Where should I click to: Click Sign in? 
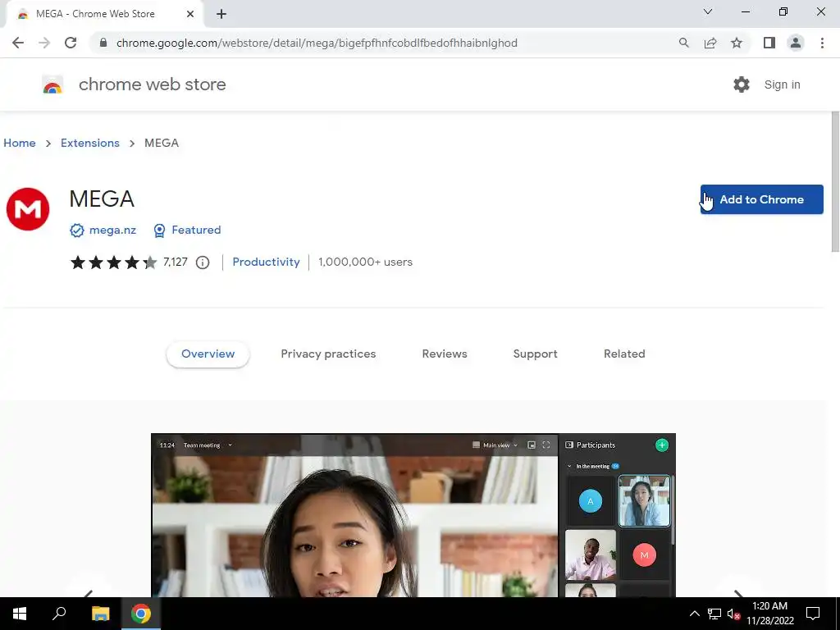(x=782, y=84)
